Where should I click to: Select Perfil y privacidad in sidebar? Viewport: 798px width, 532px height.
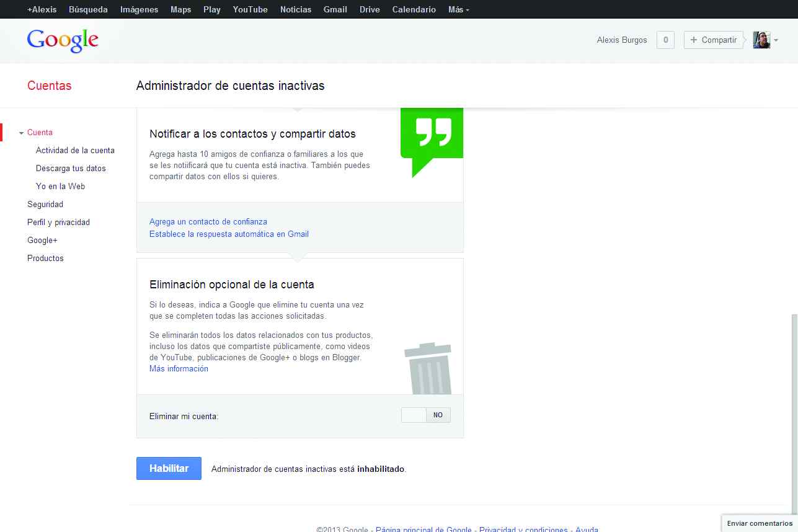tap(58, 223)
